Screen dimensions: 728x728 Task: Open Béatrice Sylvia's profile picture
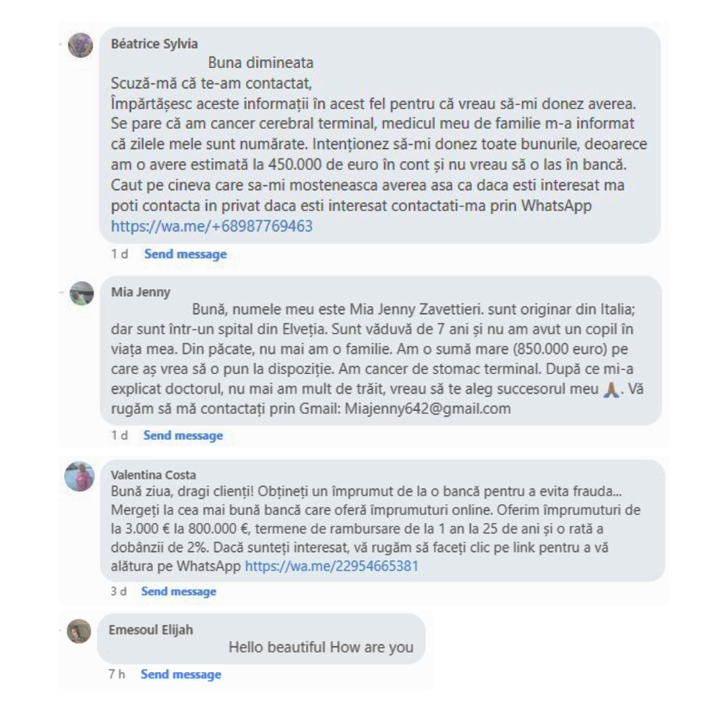81,45
